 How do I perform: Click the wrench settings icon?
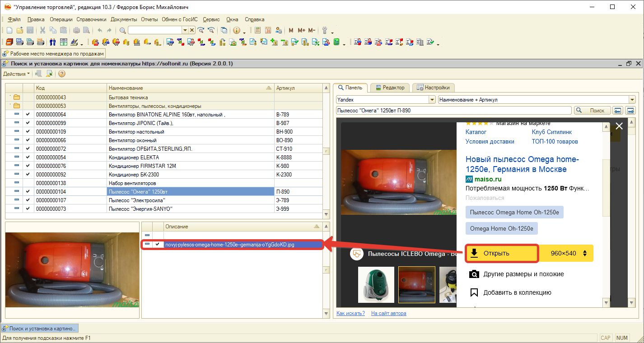[324, 30]
